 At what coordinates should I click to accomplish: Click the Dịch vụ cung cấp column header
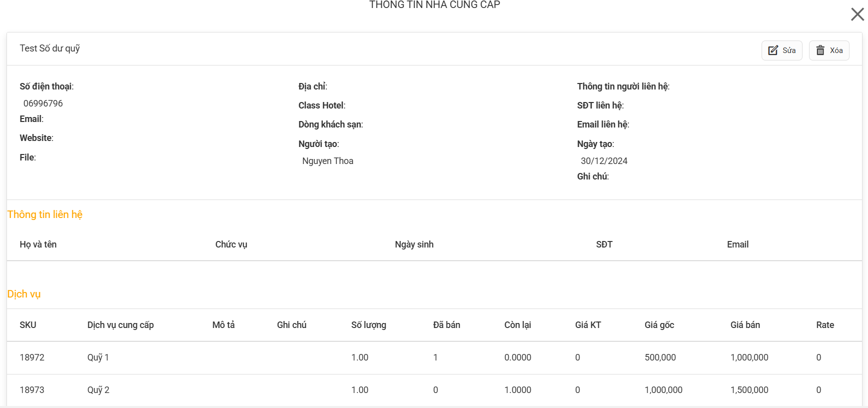click(x=120, y=325)
